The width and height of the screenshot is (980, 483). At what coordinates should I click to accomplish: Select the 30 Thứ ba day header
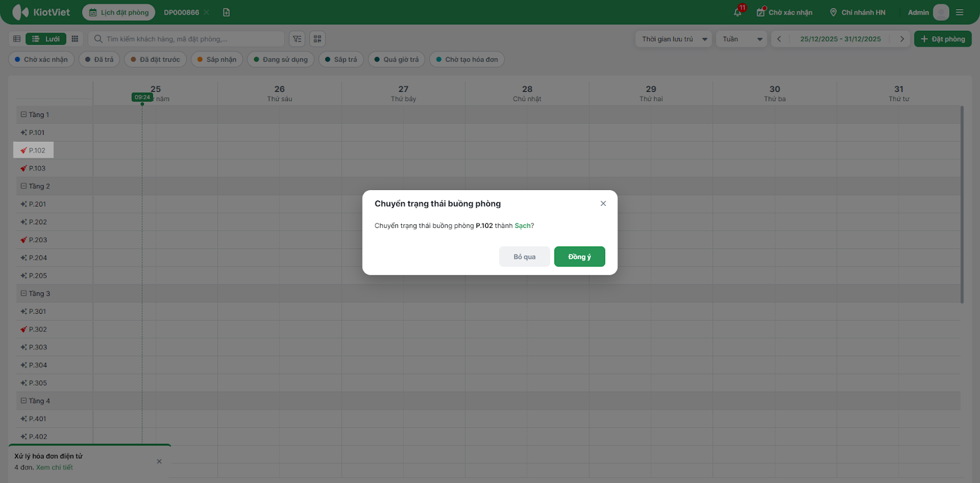pyautogui.click(x=775, y=93)
